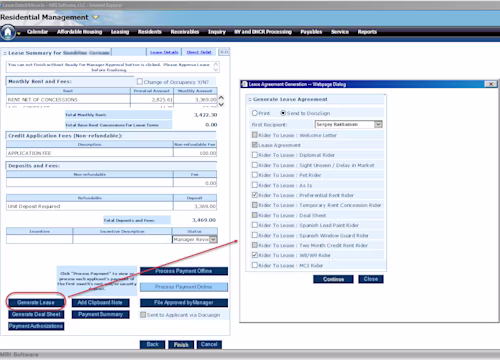This screenshot has height=360, width=500.
Task: Click the Lease Agreement Generation dialog title icon
Action: pos(244,84)
